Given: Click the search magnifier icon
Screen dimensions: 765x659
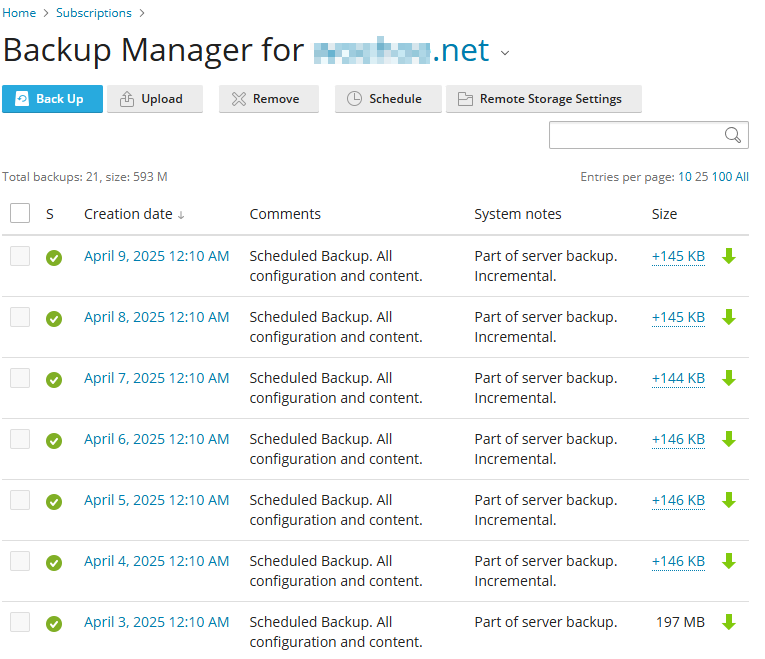Looking at the screenshot, I should (733, 136).
